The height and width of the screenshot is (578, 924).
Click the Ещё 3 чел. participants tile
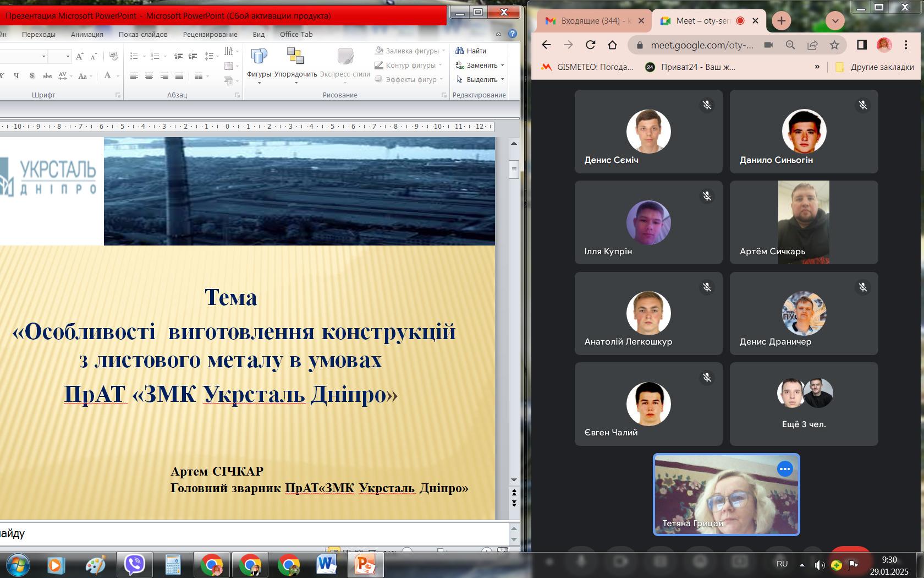click(x=804, y=404)
